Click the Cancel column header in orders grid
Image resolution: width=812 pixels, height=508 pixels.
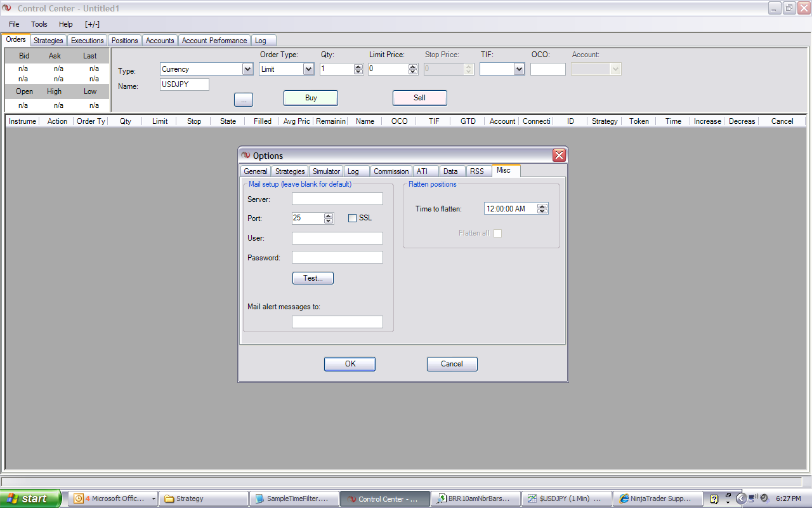tap(782, 121)
